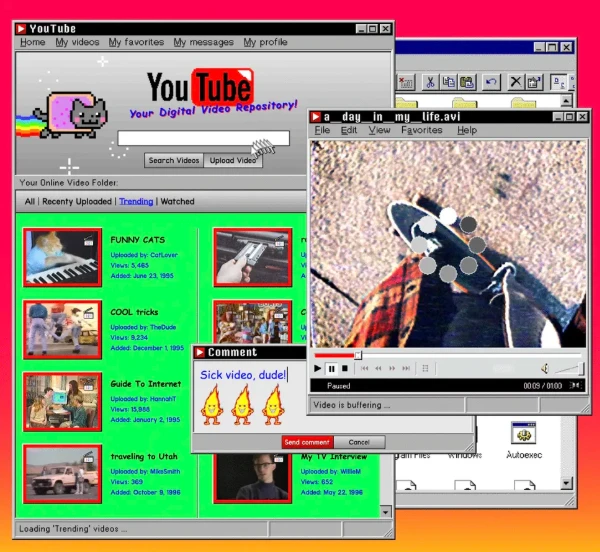600x552 pixels.
Task: Click the 'Video is buffering ...' status text
Action: tap(352, 405)
